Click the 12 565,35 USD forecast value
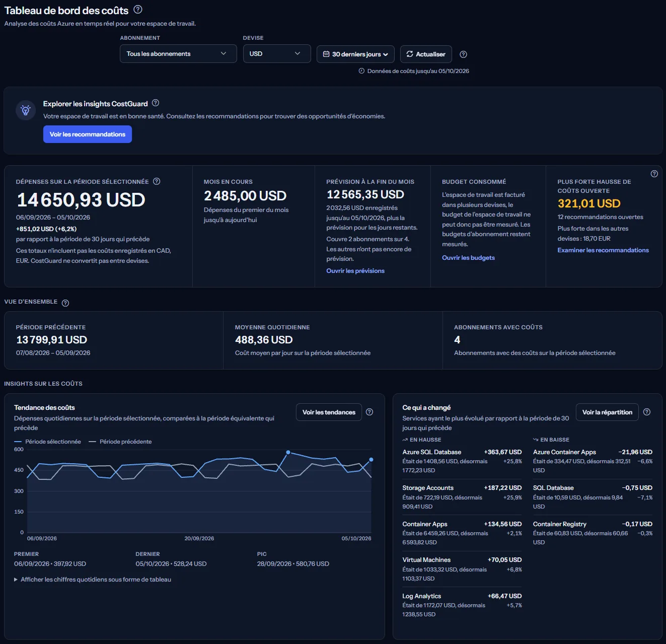The height and width of the screenshot is (644, 666). [x=365, y=195]
